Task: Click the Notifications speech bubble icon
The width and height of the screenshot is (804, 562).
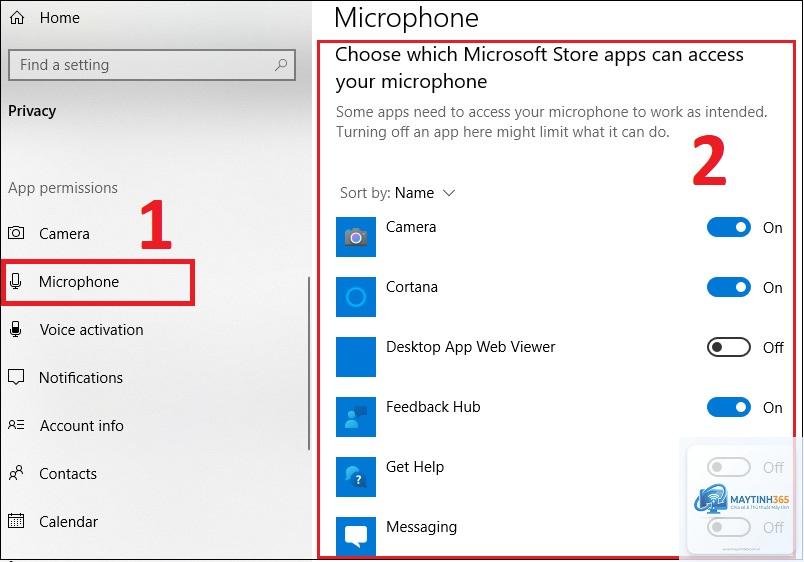Action: (16, 377)
